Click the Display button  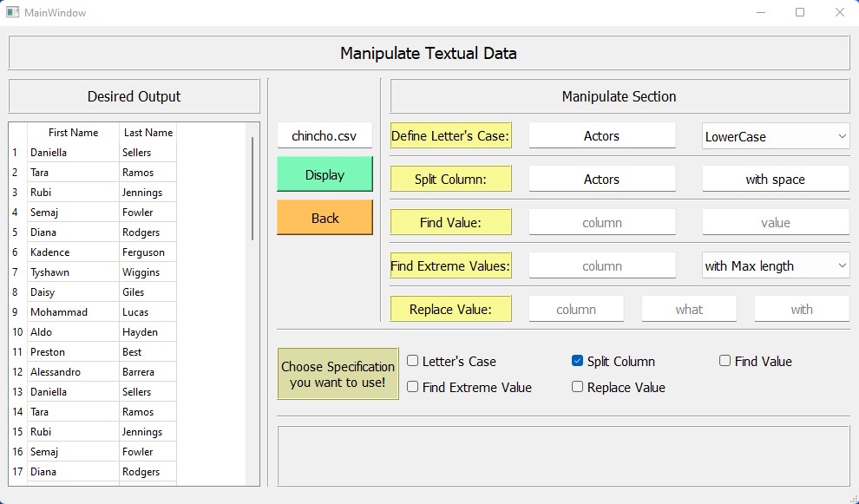pos(325,174)
